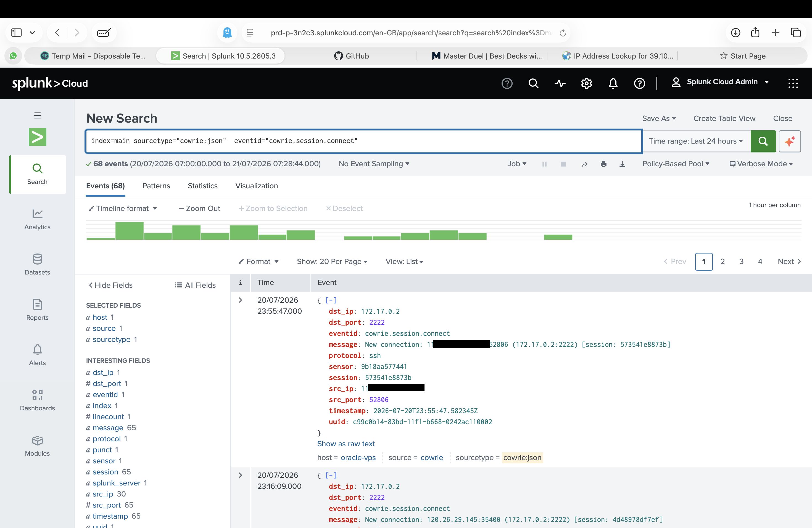Open the Job dropdown menu

517,164
